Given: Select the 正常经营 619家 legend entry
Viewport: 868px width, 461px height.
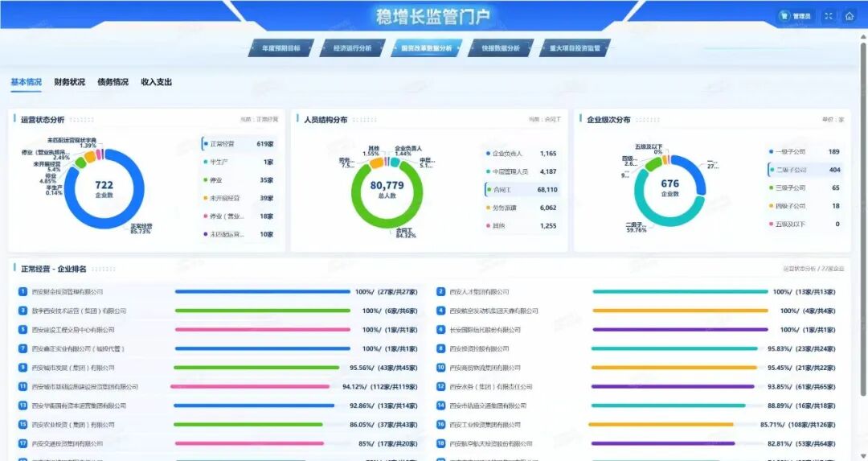Looking at the screenshot, I should (239, 144).
